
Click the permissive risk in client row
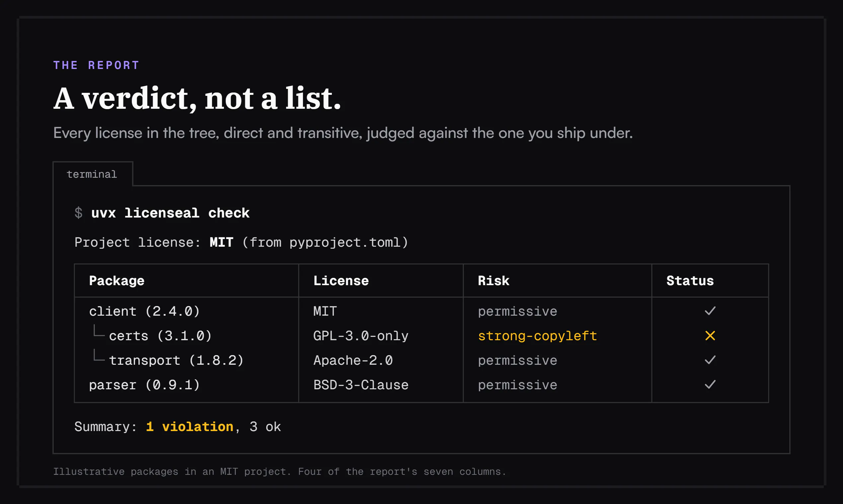pyautogui.click(x=517, y=311)
